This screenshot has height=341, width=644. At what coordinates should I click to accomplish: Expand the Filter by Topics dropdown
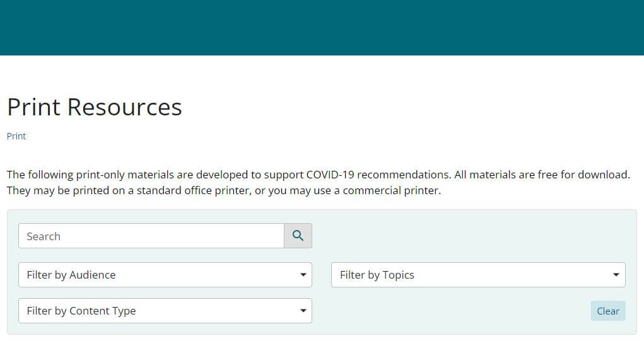tap(478, 275)
